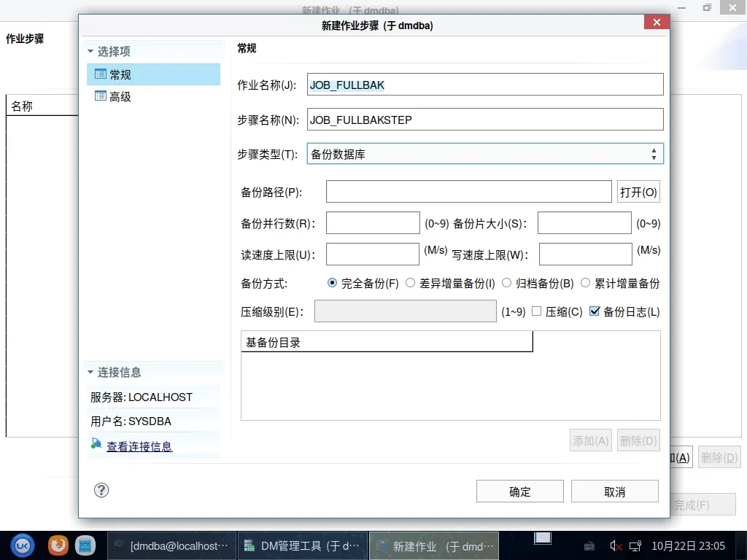
Task: Switch to DM管理工具 taskbar window
Action: pyautogui.click(x=302, y=545)
